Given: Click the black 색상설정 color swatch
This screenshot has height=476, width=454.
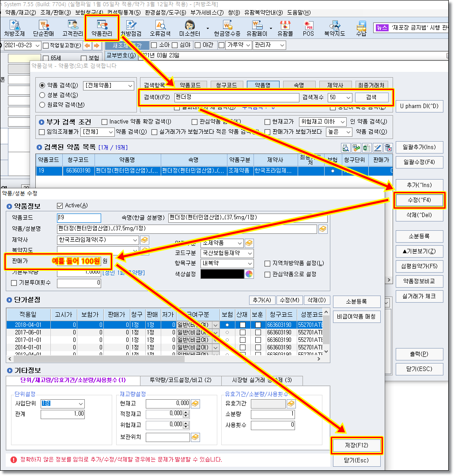Looking at the screenshot, I should coord(222,274).
